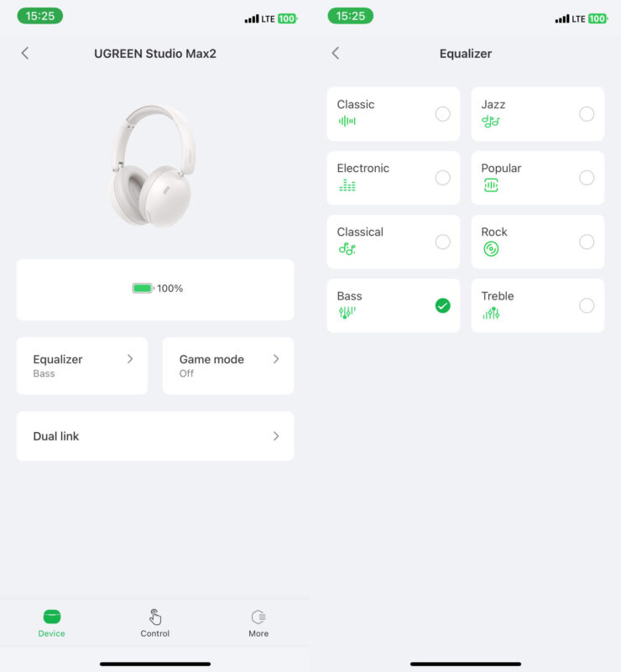Select the Classic radio button
621x672 pixels.
(443, 114)
